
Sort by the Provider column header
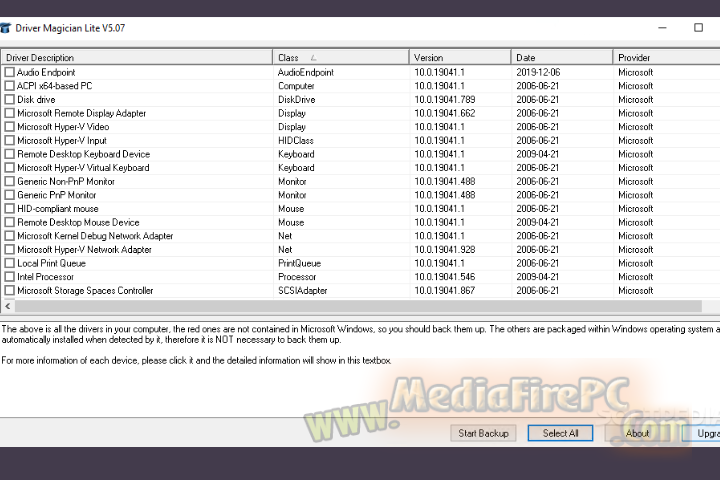pos(667,57)
